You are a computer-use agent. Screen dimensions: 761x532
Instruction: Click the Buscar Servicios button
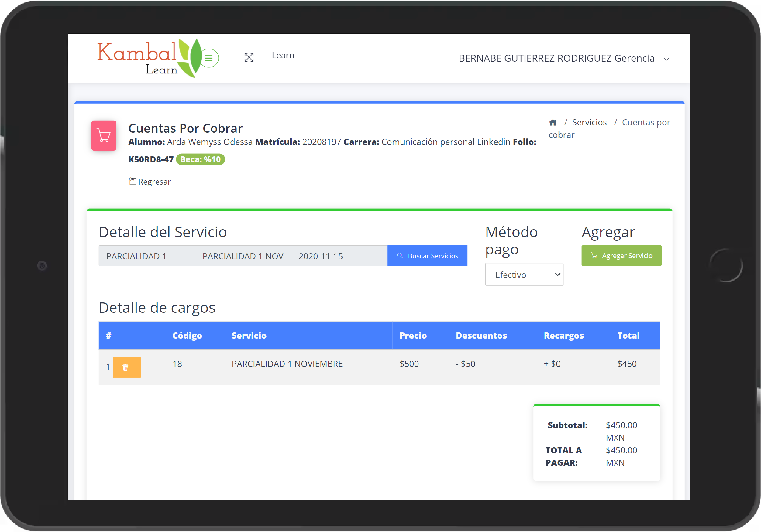click(427, 255)
